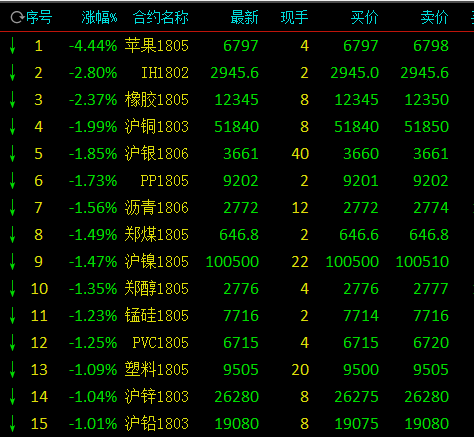This screenshot has height=437, width=474.
Task: Sort by the 卖价 column header
Action: click(x=434, y=17)
